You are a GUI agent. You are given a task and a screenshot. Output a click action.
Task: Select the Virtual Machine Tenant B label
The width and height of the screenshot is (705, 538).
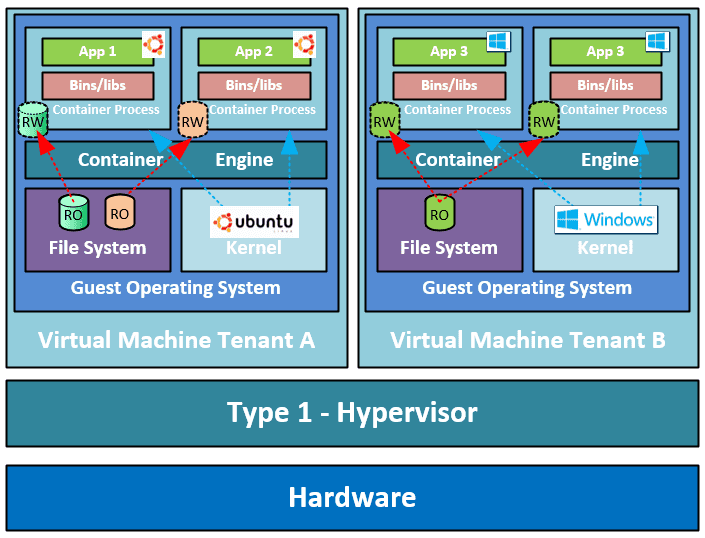pos(528,341)
